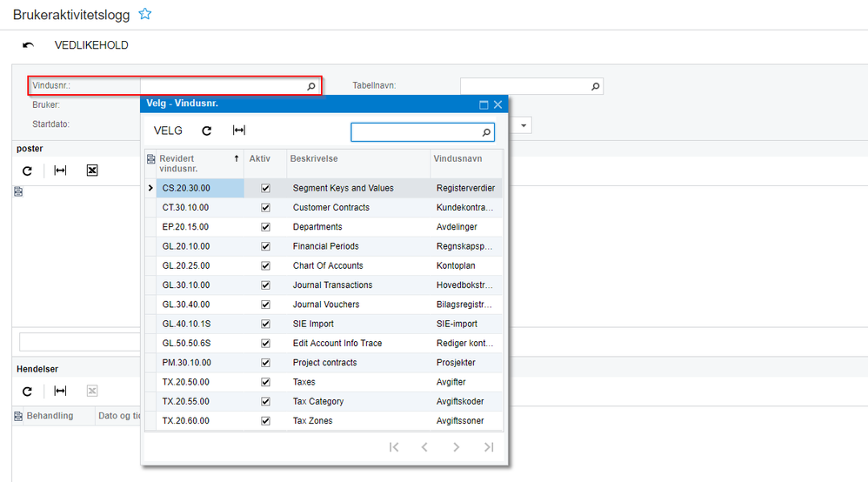
Task: Fit columns in the Velg - Vindusnr. dialog
Action: (238, 131)
